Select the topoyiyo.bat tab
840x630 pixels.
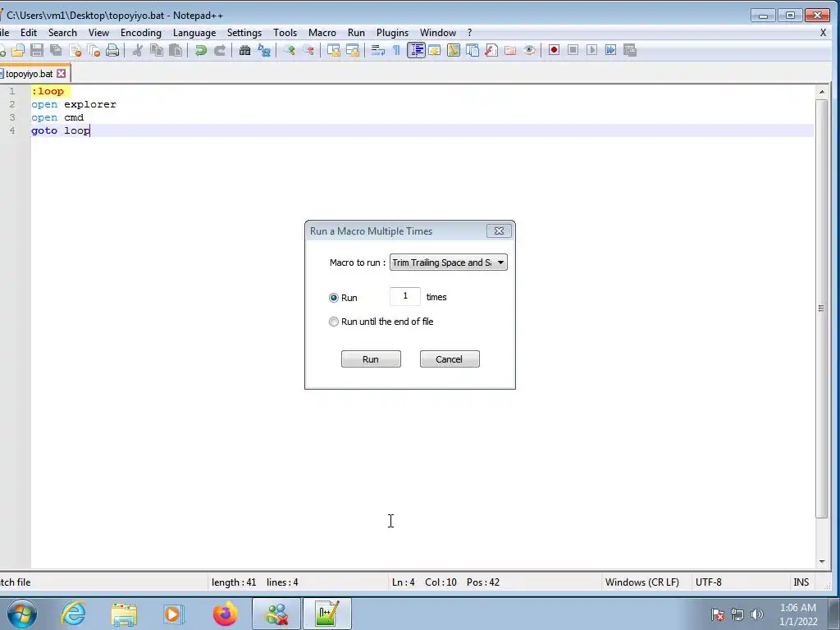click(29, 73)
